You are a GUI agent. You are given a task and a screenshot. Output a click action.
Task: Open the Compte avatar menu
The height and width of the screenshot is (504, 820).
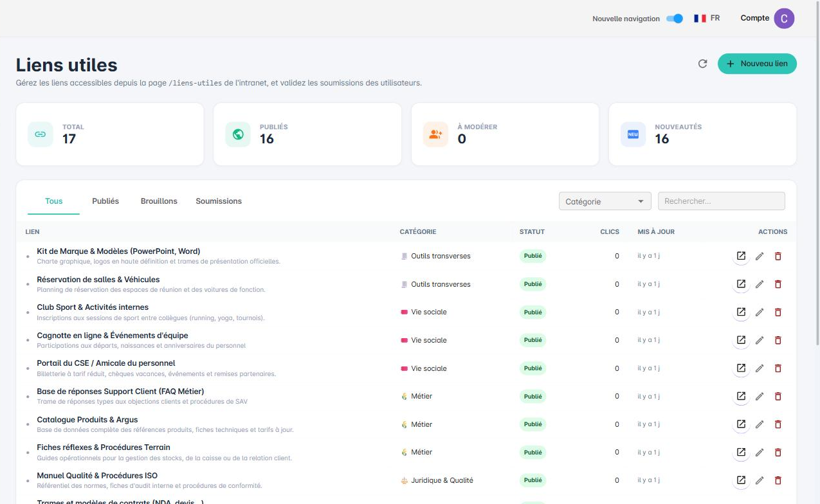784,19
